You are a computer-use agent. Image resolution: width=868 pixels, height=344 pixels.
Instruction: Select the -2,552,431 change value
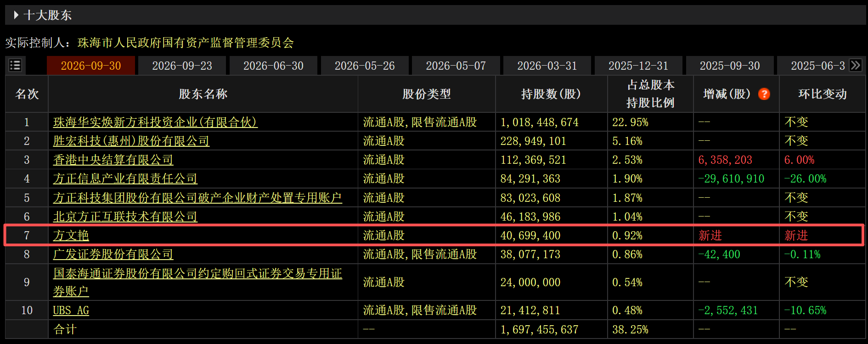tap(728, 311)
